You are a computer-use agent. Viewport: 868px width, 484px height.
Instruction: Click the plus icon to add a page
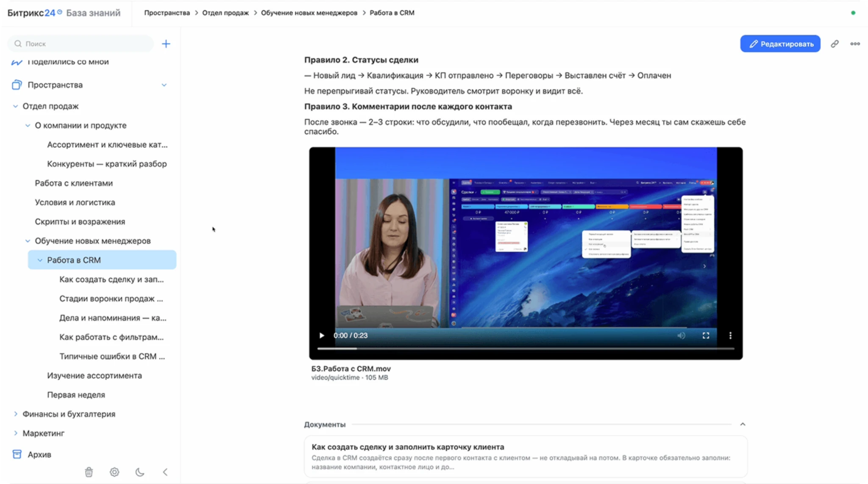click(166, 44)
